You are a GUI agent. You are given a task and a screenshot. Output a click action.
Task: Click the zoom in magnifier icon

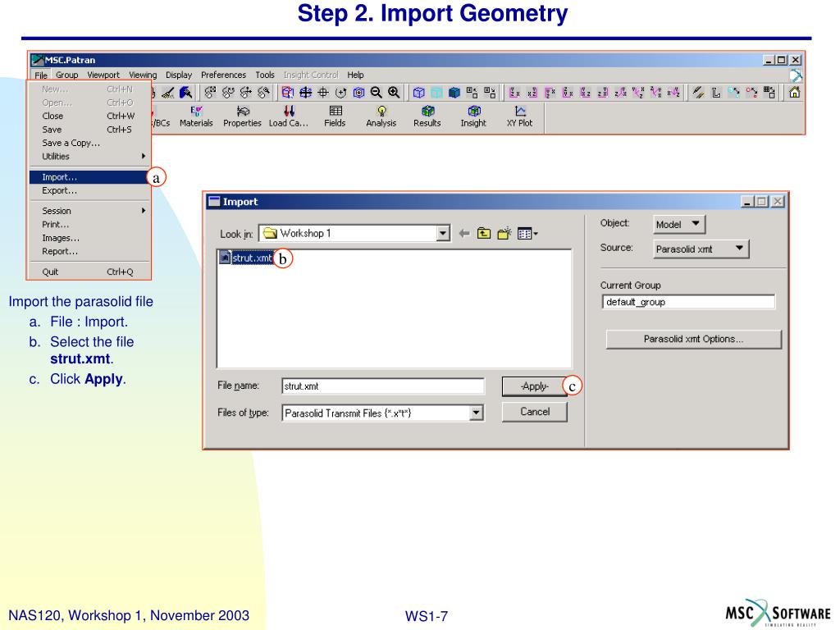(394, 93)
